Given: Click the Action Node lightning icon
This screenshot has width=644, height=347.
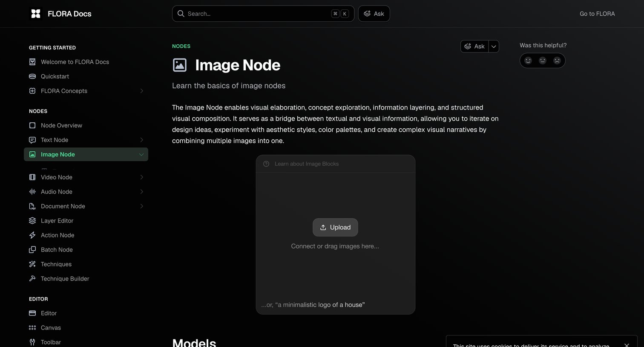Looking at the screenshot, I should coord(32,235).
